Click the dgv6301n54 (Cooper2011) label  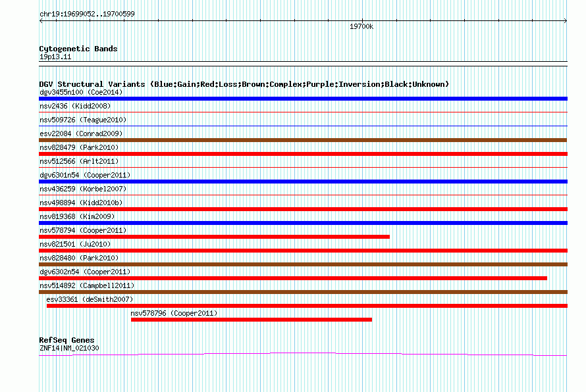pyautogui.click(x=85, y=175)
